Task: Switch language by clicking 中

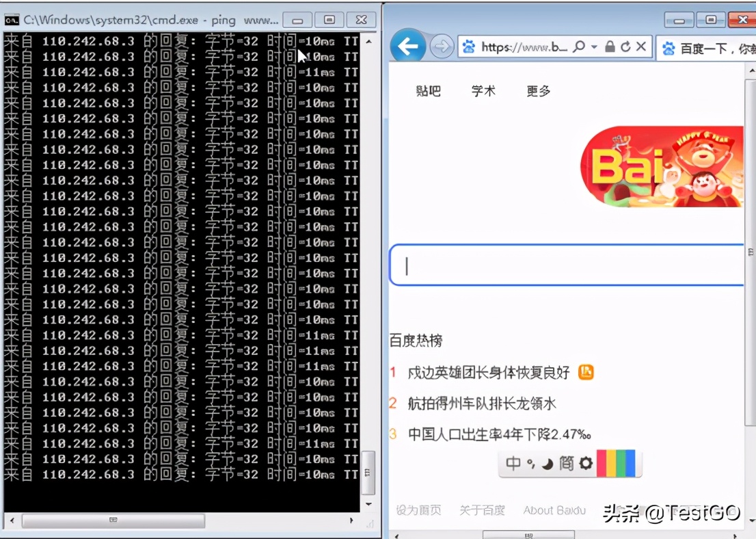Action: [x=513, y=464]
